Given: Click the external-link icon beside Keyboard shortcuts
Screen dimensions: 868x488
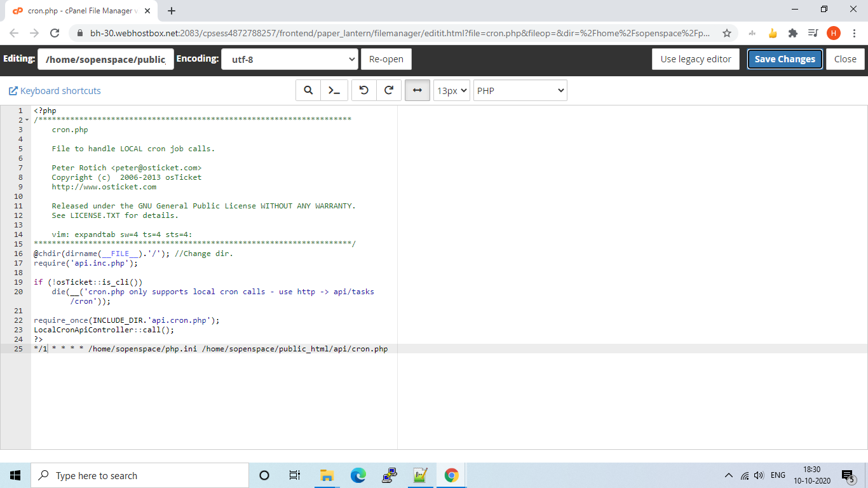Looking at the screenshot, I should (x=13, y=91).
